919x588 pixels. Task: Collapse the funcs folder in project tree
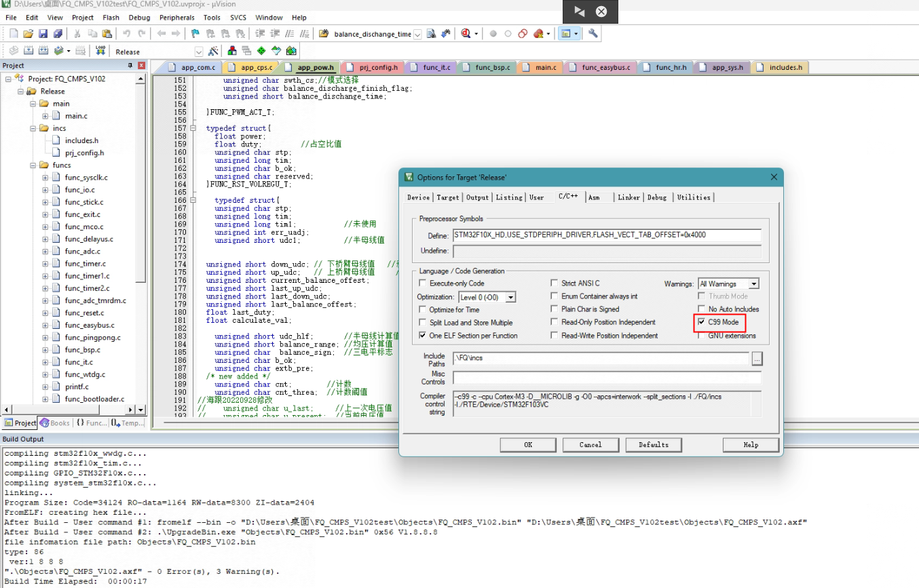tap(34, 165)
